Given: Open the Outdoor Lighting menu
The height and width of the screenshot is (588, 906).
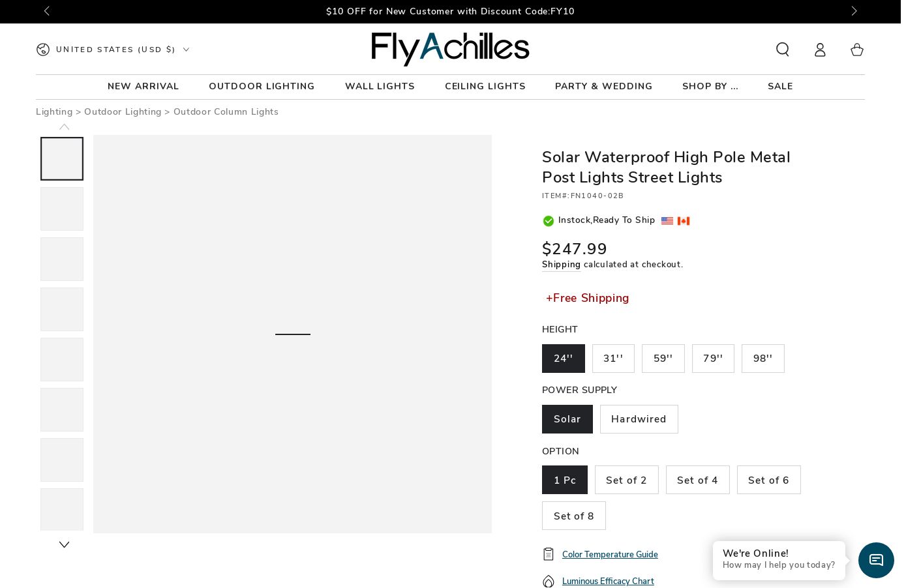Looking at the screenshot, I should (x=262, y=86).
